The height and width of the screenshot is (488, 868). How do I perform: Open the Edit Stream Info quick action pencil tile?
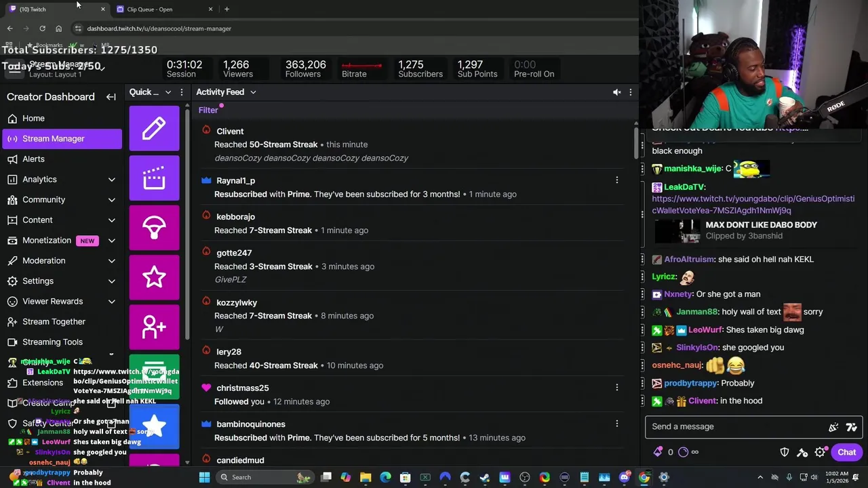point(155,128)
